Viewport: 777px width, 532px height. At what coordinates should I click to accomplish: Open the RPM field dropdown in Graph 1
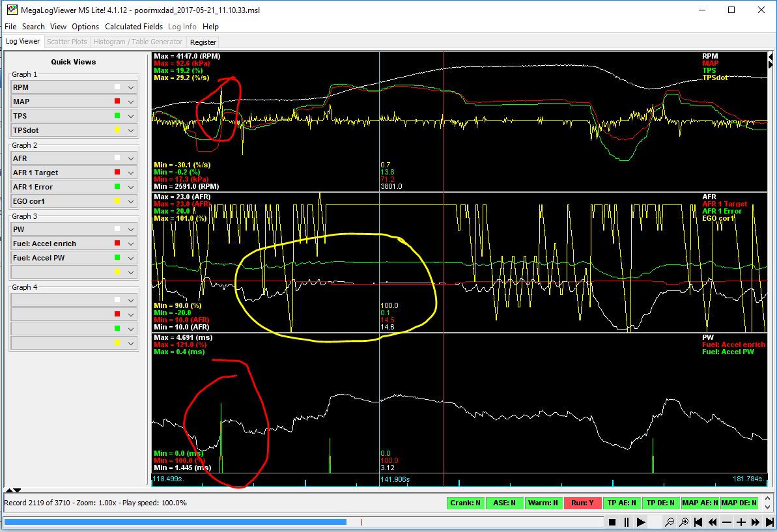[131, 87]
